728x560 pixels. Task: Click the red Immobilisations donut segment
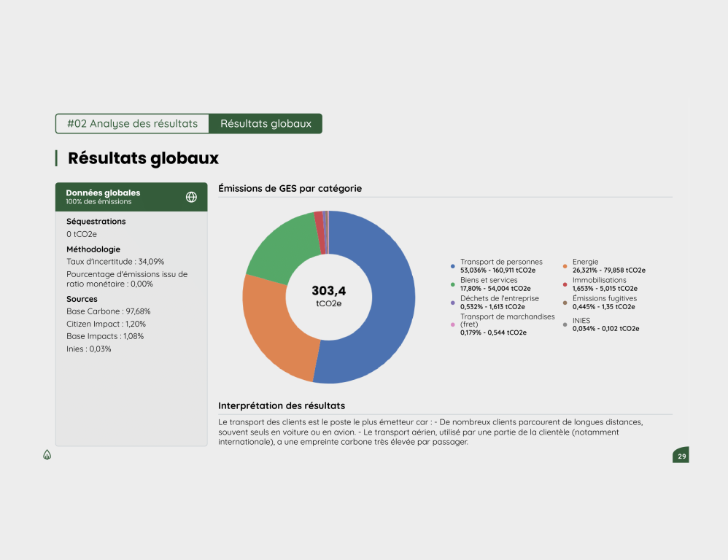coord(320,233)
